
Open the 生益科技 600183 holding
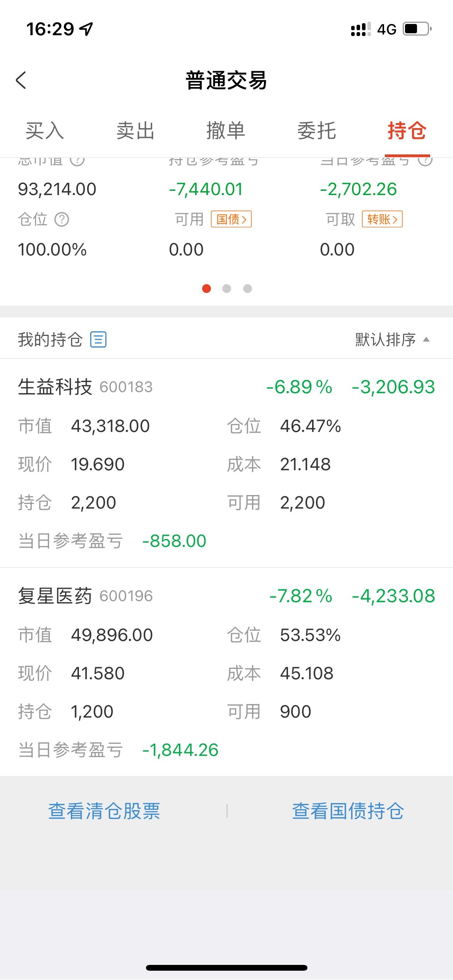click(x=226, y=463)
